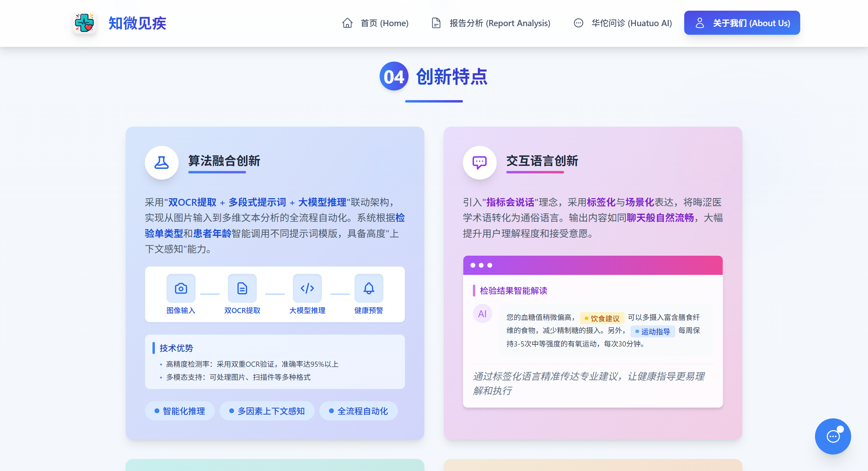Click the document icon for 双OCR提取

[x=242, y=288]
